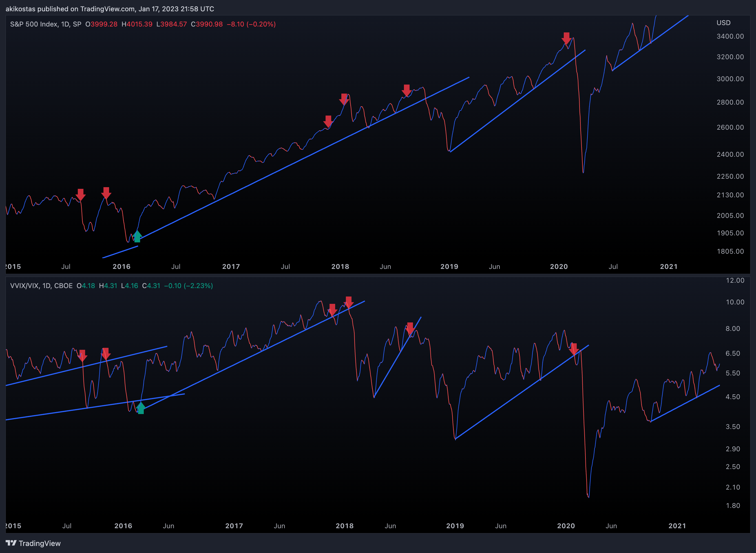Click the 2.10 label on the VVIX/VIX axis
Image resolution: width=756 pixels, height=553 pixels.
coord(733,487)
